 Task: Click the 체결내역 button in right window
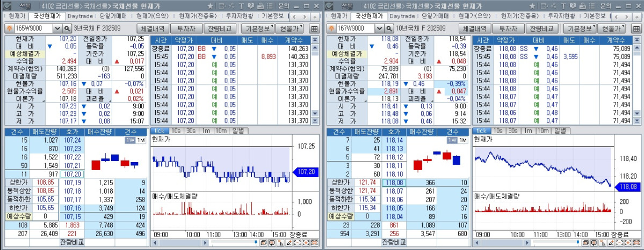click(474, 29)
